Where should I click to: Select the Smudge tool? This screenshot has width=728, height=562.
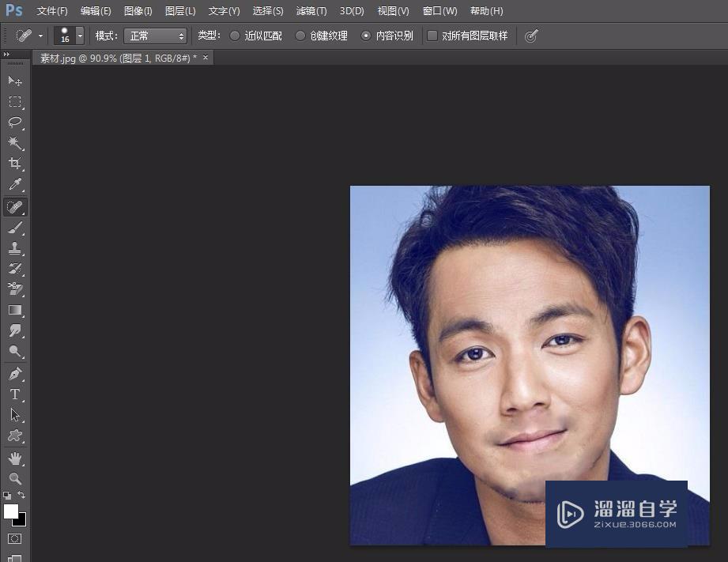tap(15, 330)
